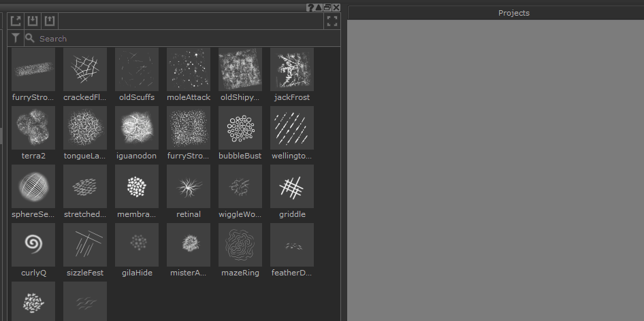Select the crackedFl... brush preset
Image resolution: width=644 pixels, height=321 pixels.
pos(85,69)
